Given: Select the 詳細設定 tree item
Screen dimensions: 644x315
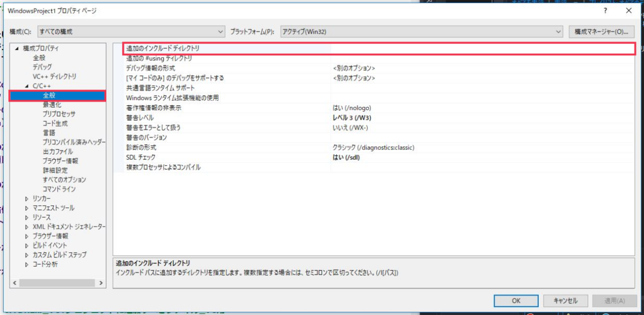Looking at the screenshot, I should click(56, 170).
